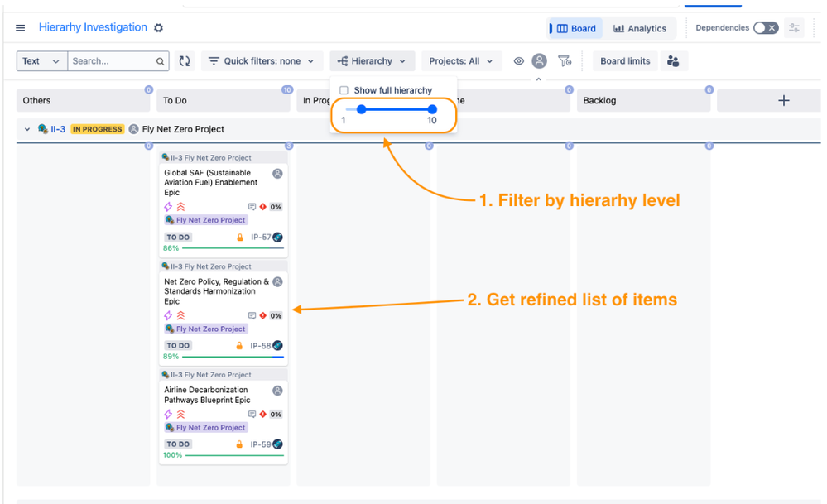Select the Board tab
Screen dimensions: 827x504
575,28
